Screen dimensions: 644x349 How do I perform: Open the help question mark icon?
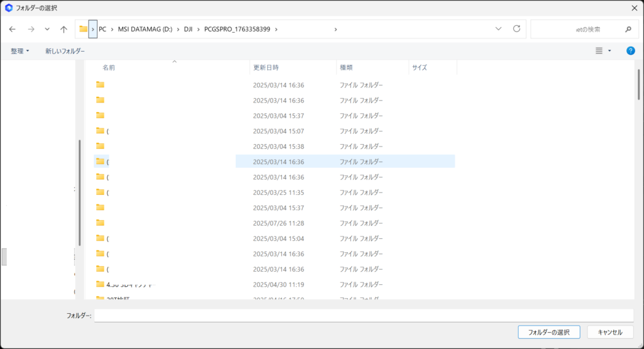(x=630, y=50)
